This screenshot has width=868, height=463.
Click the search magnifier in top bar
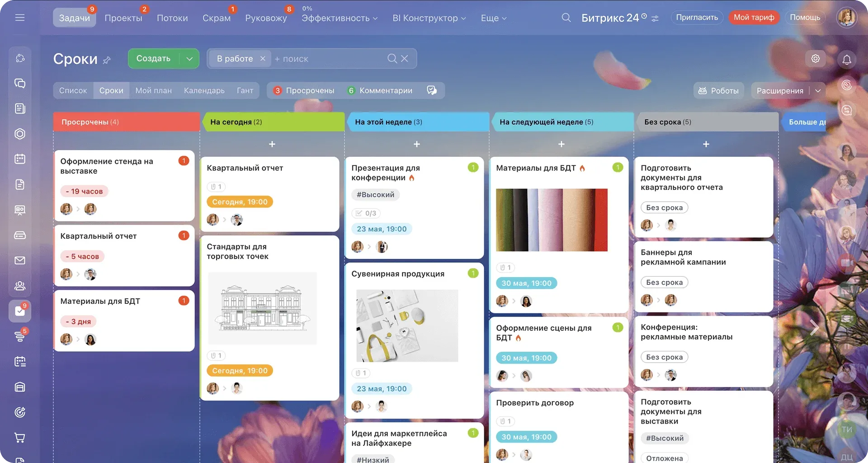(x=566, y=18)
